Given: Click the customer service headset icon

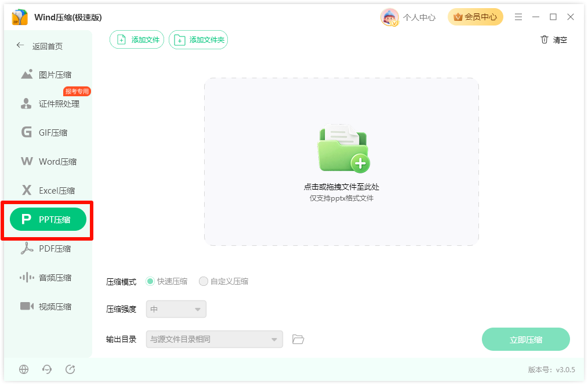Looking at the screenshot, I should pos(47,369).
